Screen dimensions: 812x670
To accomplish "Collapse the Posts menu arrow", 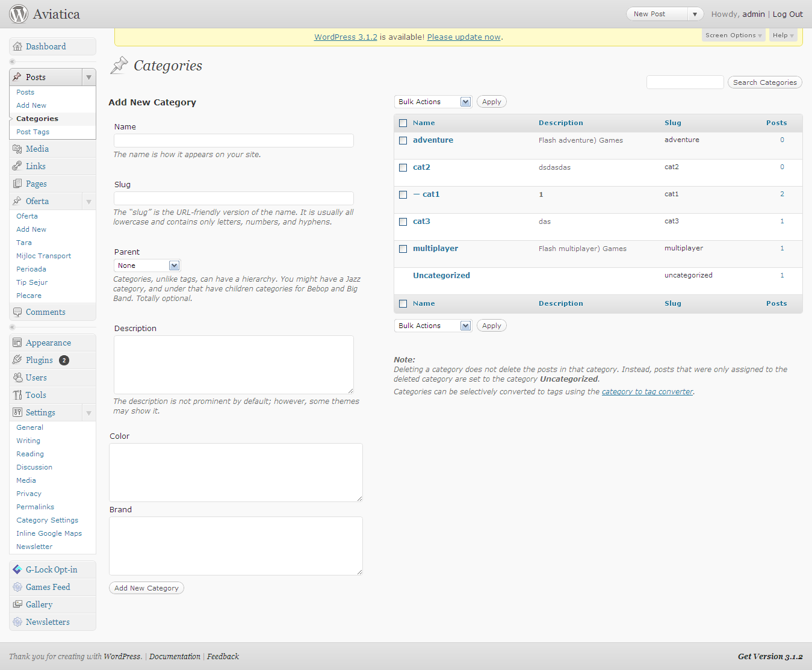I will pyautogui.click(x=89, y=77).
